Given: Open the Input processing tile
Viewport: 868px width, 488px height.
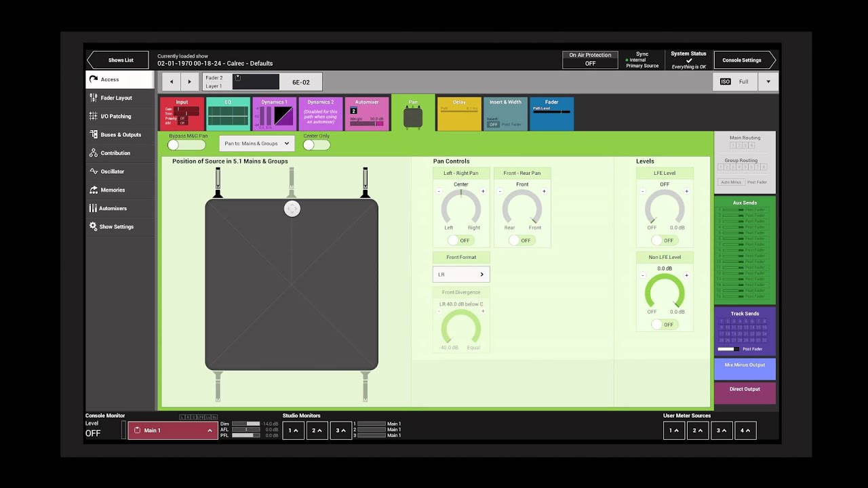Looking at the screenshot, I should (x=182, y=114).
